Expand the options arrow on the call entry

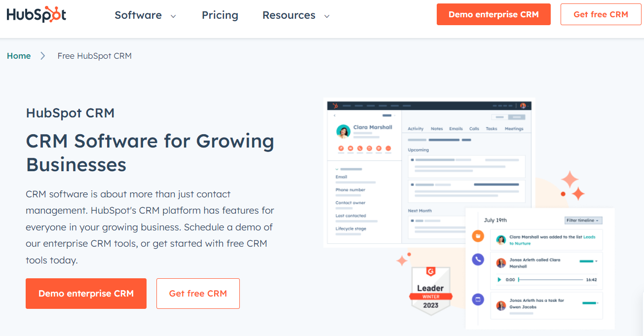pos(597,261)
